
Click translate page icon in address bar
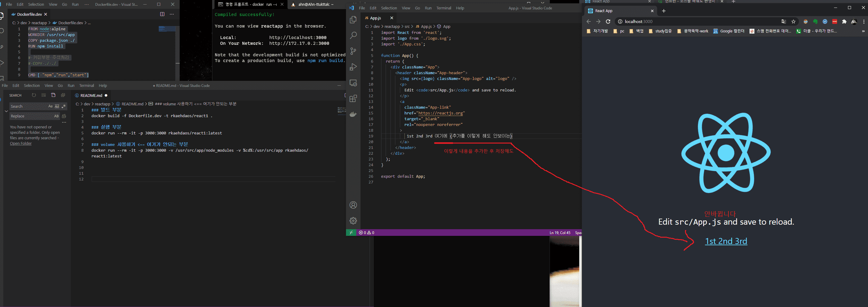pyautogui.click(x=783, y=21)
